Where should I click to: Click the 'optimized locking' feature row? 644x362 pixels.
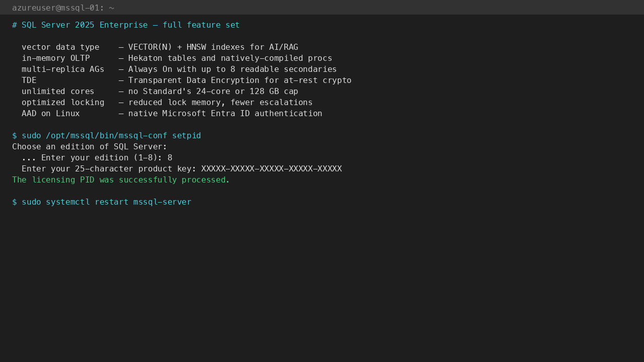point(167,103)
